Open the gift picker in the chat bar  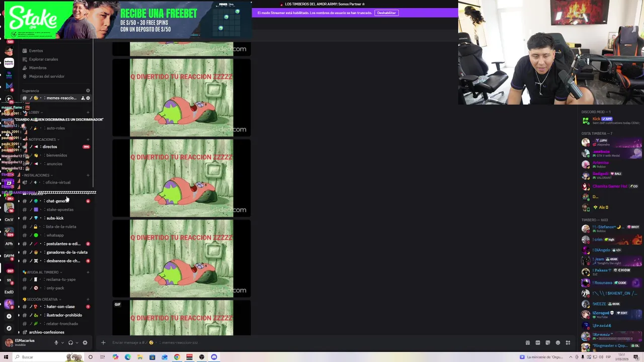click(x=528, y=343)
